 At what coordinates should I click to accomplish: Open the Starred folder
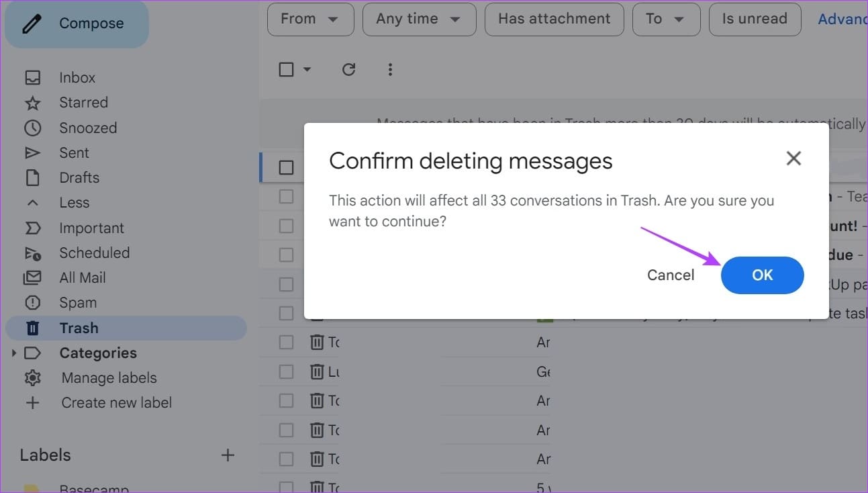tap(83, 102)
